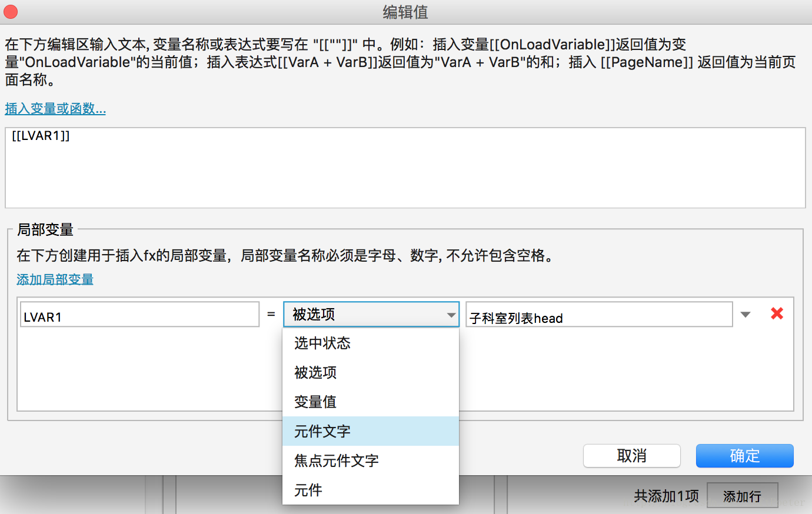Select 变量值 in the dropdown list
This screenshot has height=514, width=812.
point(371,402)
